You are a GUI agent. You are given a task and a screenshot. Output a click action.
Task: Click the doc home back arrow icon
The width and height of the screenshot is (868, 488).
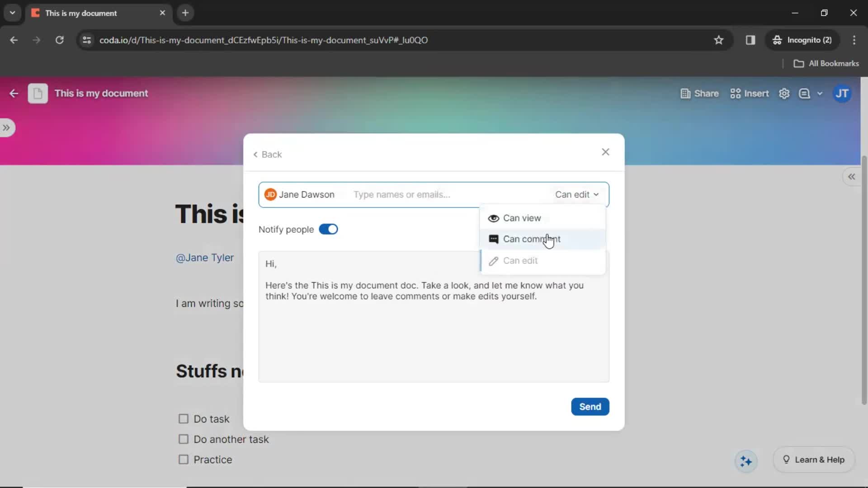tap(14, 93)
